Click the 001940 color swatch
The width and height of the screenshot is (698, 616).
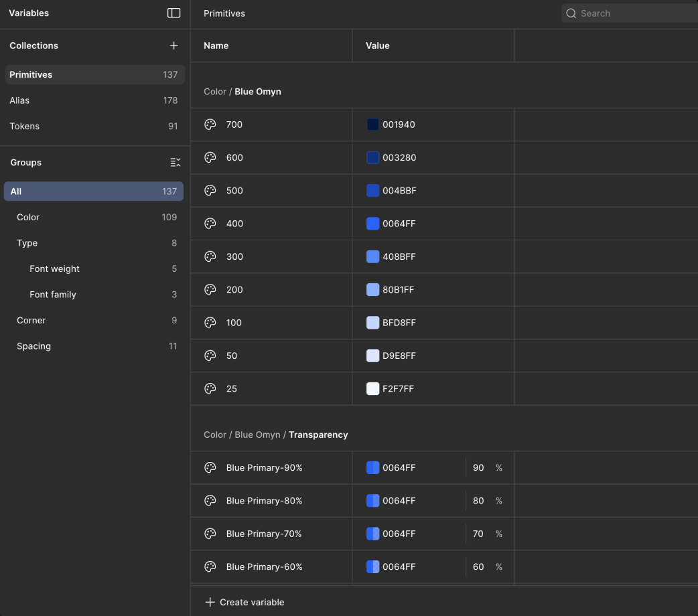(373, 125)
